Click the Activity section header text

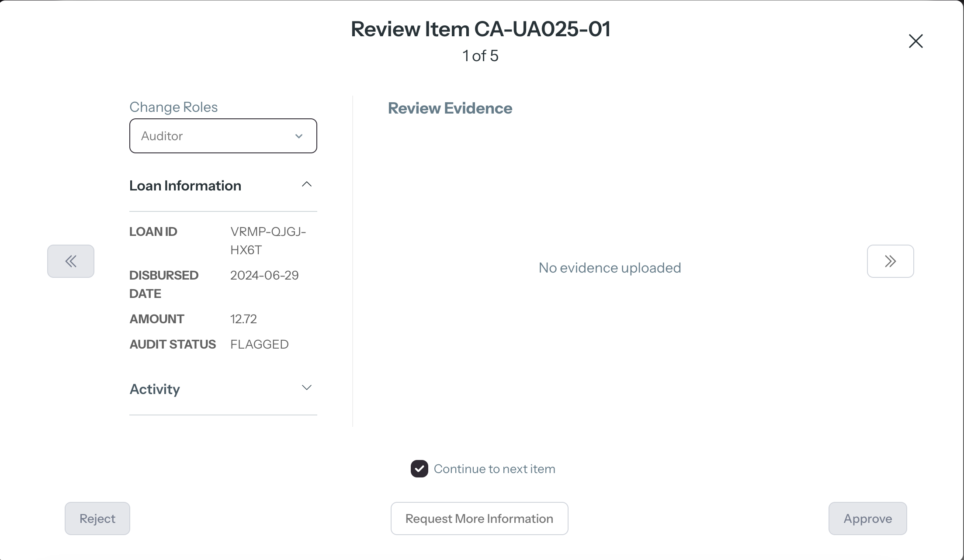[155, 389]
